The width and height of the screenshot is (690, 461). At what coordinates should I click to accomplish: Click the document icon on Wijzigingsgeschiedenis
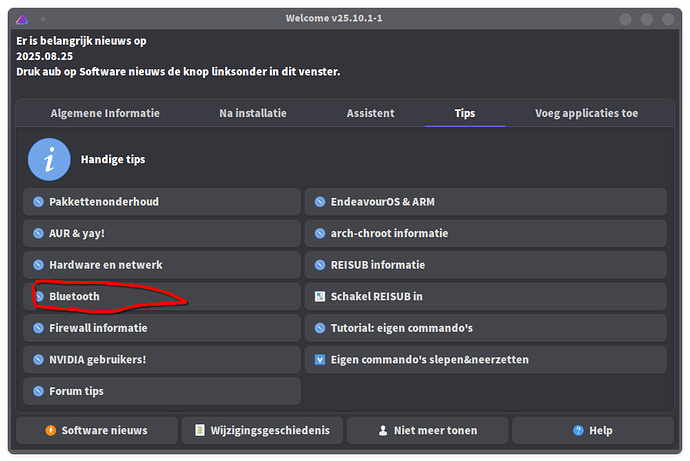pyautogui.click(x=201, y=430)
